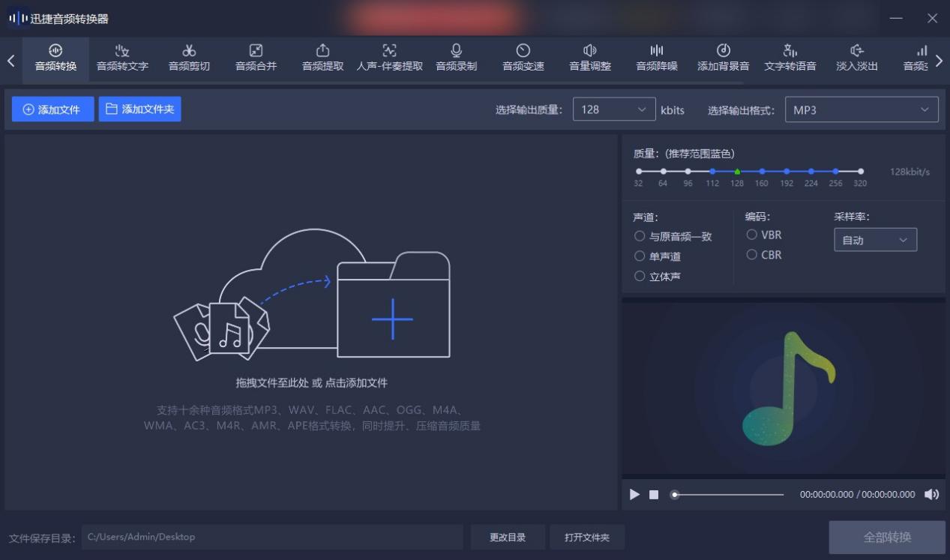Click the 添加文件 add file button
Image resolution: width=950 pixels, height=560 pixels.
click(52, 109)
